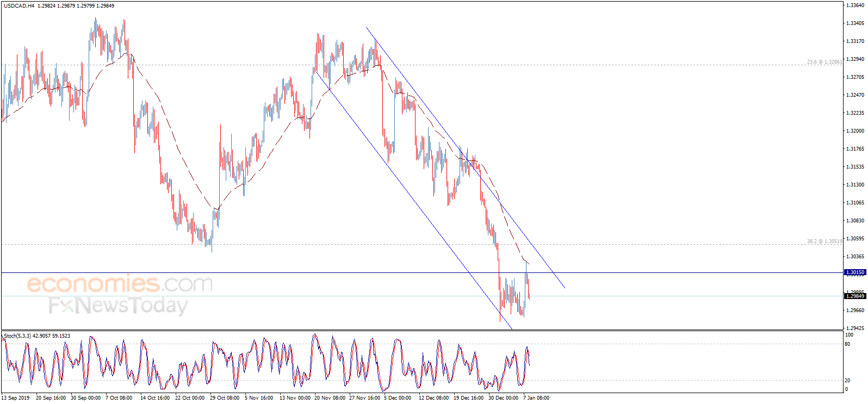Click the 1.30595 price axis label
This screenshot has width=868, height=404.
(855, 239)
